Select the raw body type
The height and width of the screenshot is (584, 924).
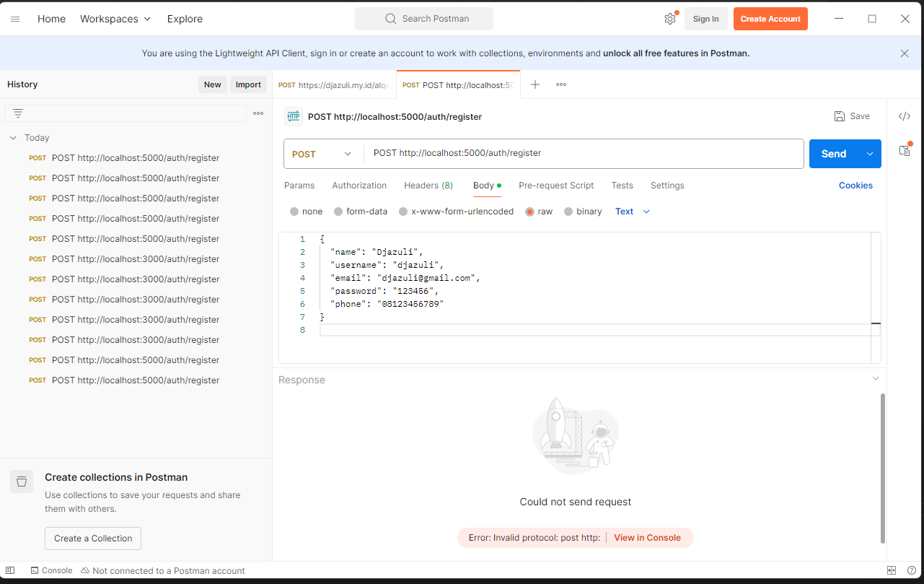[530, 212]
